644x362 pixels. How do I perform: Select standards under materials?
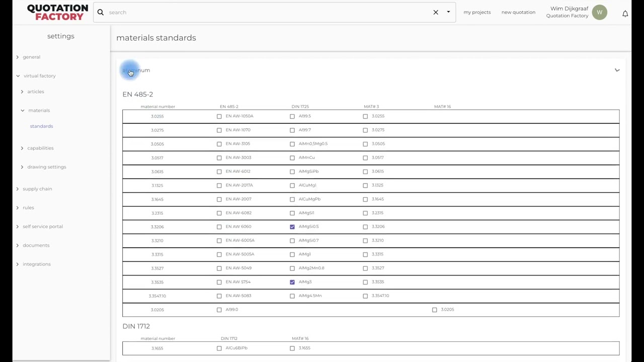[41, 126]
